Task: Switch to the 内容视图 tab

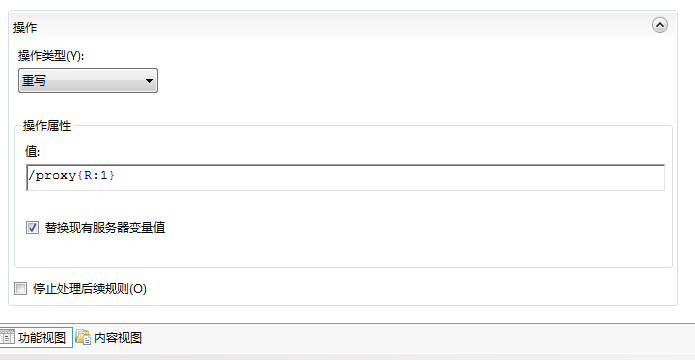Action: [109, 338]
